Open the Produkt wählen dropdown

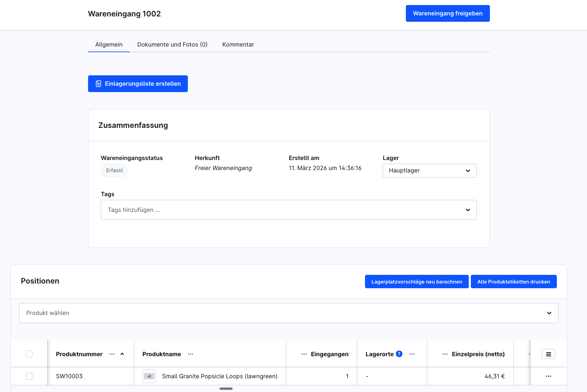tap(288, 313)
